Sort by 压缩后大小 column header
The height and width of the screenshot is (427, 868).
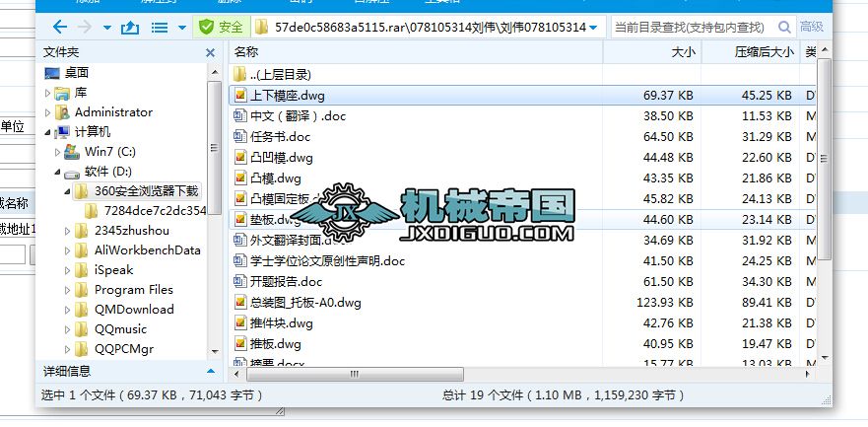tap(764, 52)
